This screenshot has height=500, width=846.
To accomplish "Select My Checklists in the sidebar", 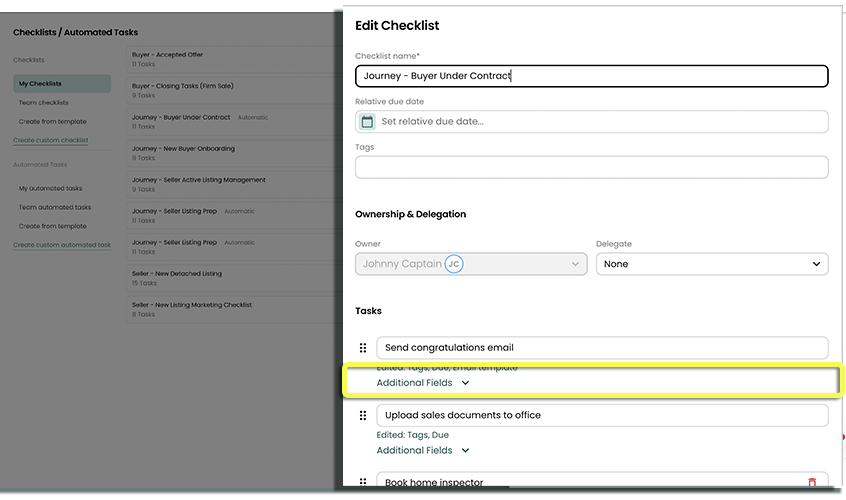I will click(x=40, y=84).
